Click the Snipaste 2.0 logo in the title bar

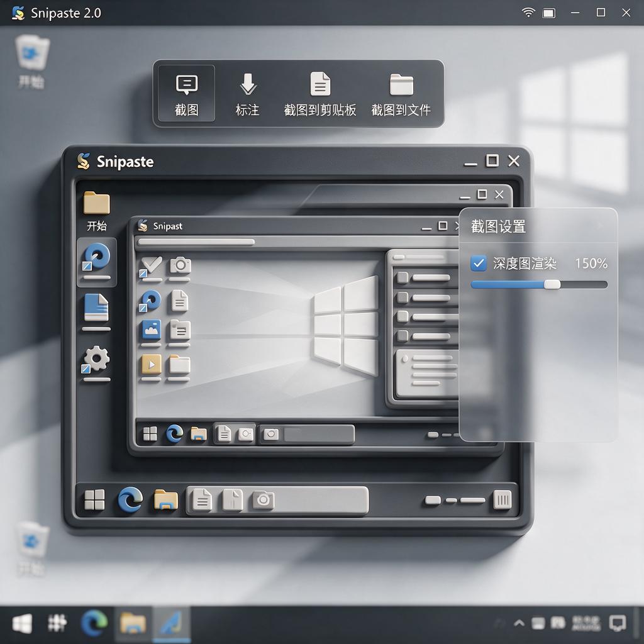(18, 13)
